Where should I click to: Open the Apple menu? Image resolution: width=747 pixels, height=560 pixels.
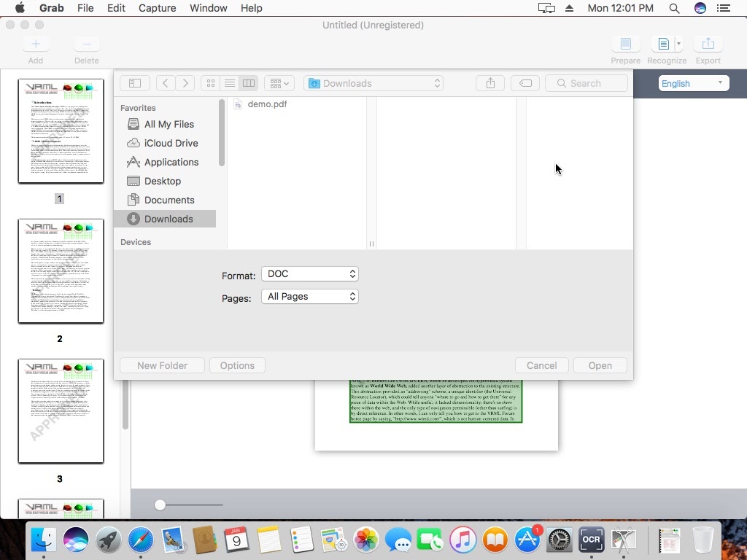point(20,8)
